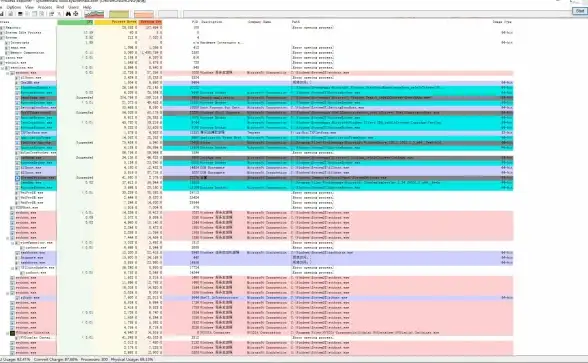Collapse first svchost.exe branch under services.exe

(8, 73)
